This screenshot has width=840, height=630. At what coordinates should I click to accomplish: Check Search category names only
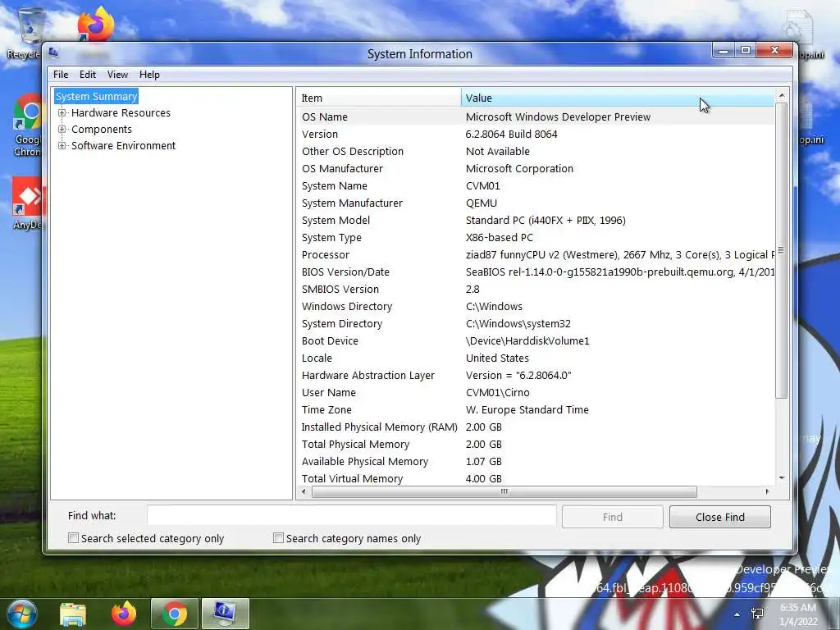coord(278,538)
